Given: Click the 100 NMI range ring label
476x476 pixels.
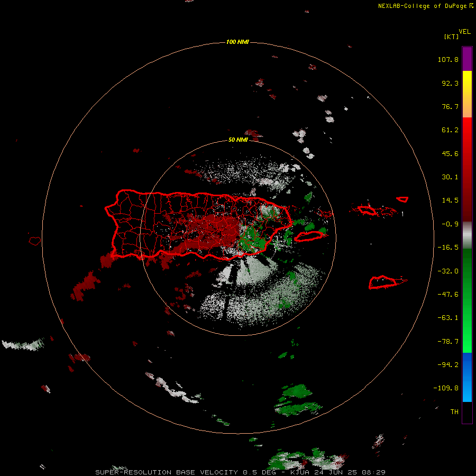Looking at the screenshot, I should click(x=237, y=42).
